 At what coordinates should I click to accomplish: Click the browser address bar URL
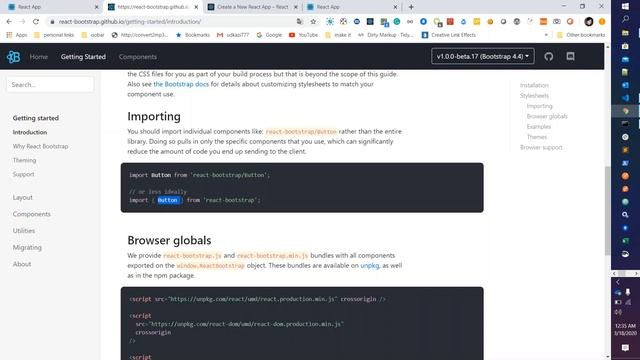pyautogui.click(x=130, y=22)
